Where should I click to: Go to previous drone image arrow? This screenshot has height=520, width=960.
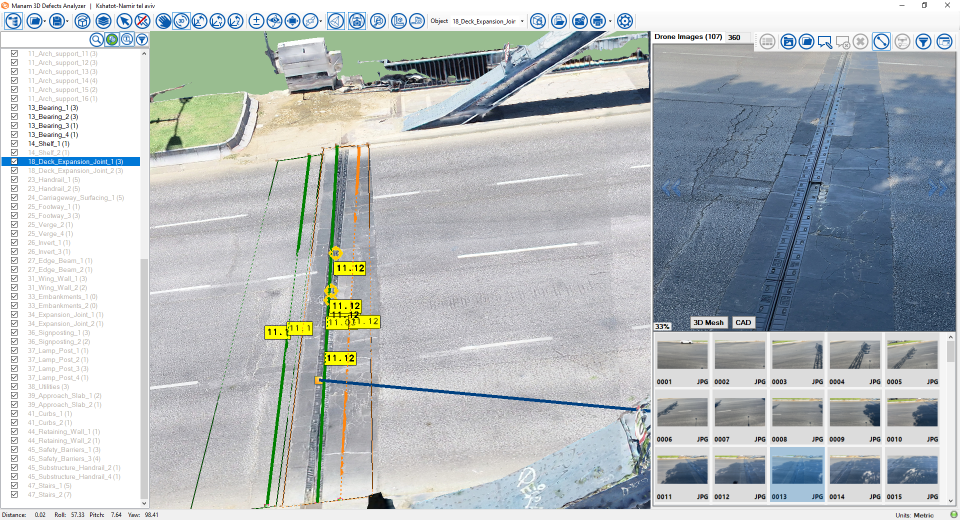click(x=671, y=188)
